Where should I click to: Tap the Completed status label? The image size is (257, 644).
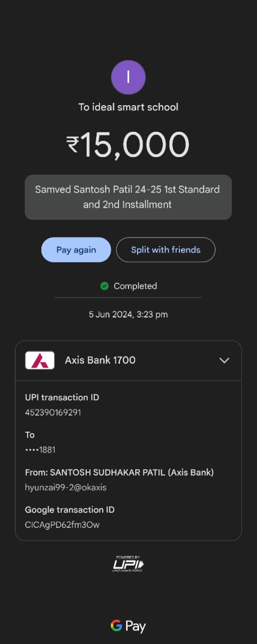tap(135, 286)
